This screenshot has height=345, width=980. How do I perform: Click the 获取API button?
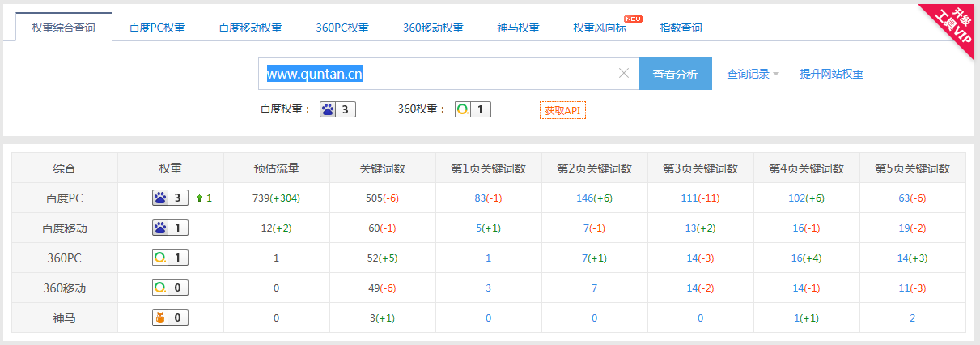click(x=562, y=110)
